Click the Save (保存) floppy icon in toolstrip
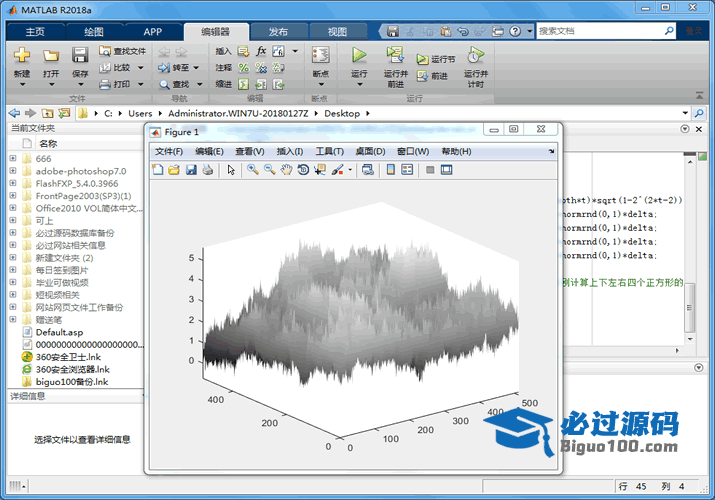This screenshot has width=715, height=500. (x=80, y=55)
